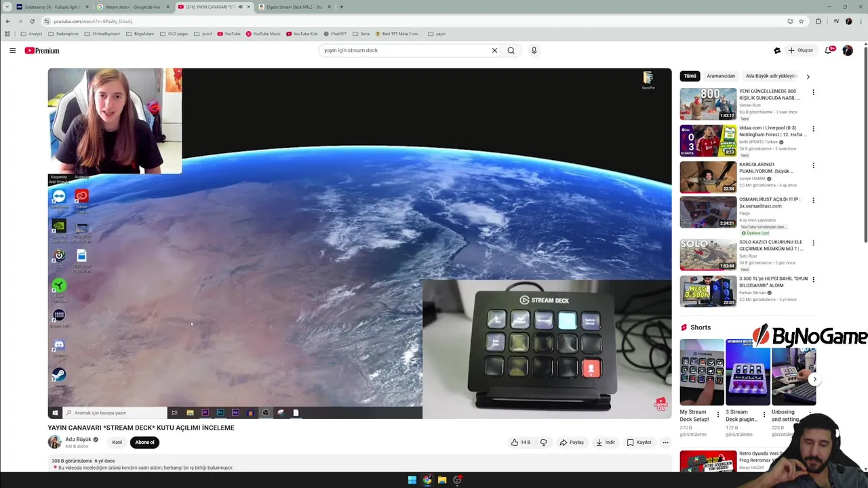
Task: Join the channel with Katıl
Action: point(117,443)
